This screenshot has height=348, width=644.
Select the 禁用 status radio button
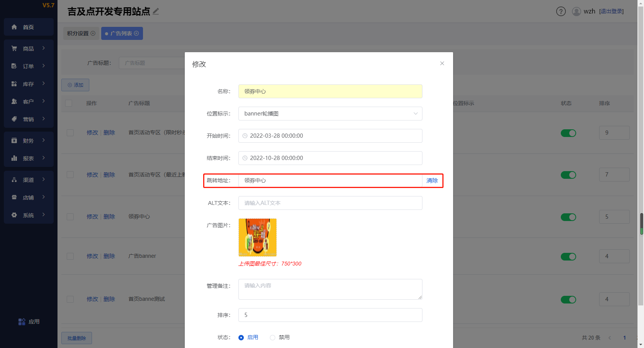coord(273,338)
